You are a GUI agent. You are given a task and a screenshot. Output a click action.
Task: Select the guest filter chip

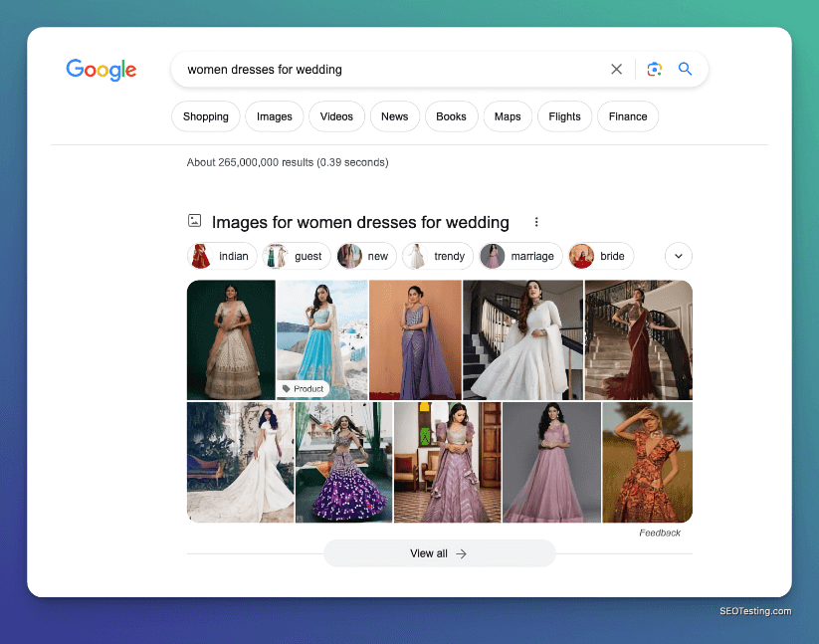tap(297, 256)
